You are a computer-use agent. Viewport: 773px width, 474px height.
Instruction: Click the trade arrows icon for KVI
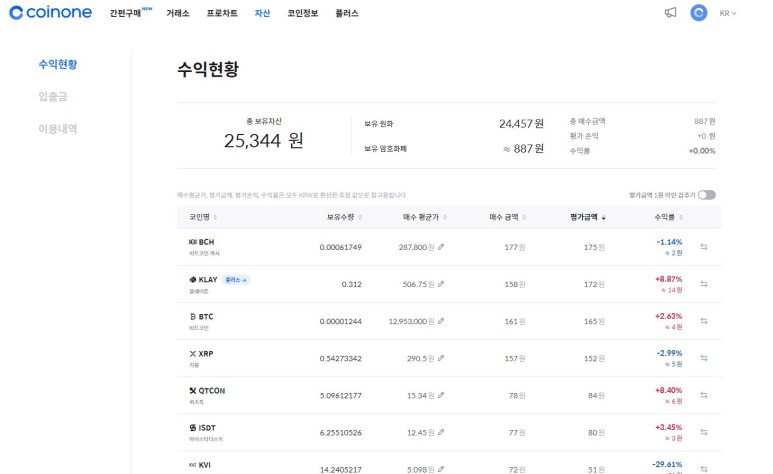pyautogui.click(x=704, y=469)
